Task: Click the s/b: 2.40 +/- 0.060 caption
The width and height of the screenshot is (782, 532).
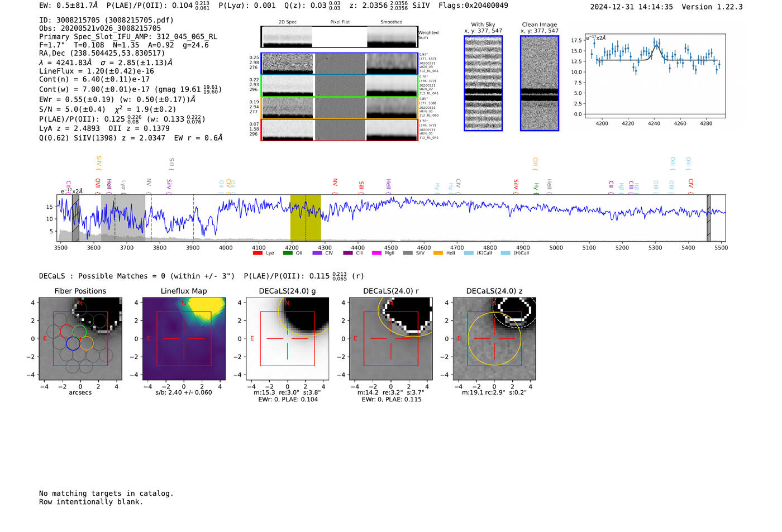Action: [184, 392]
